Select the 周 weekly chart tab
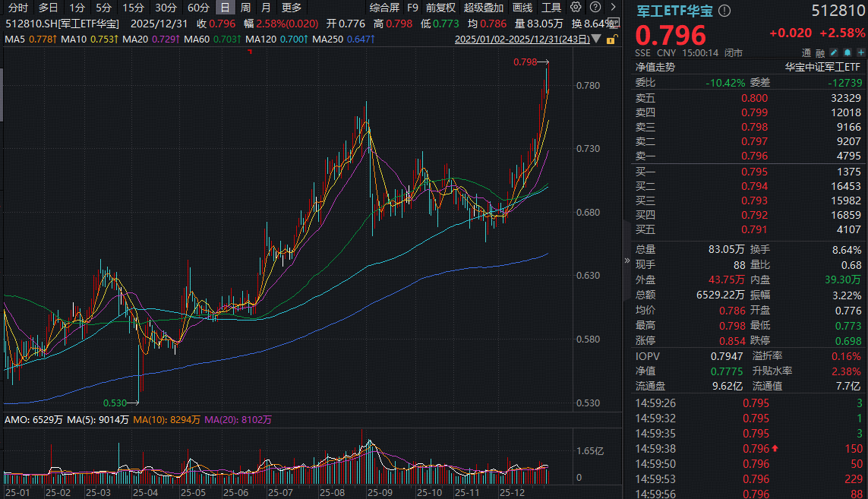This screenshot has width=868, height=499. click(245, 8)
